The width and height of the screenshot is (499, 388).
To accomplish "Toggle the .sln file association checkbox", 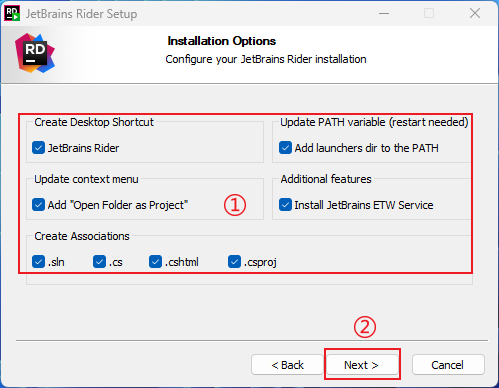I will 38,262.
